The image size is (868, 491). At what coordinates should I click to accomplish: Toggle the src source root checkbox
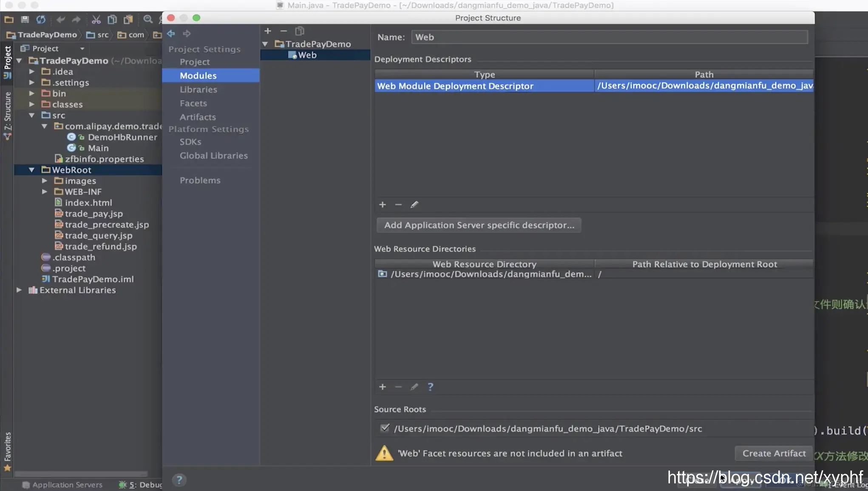385,428
